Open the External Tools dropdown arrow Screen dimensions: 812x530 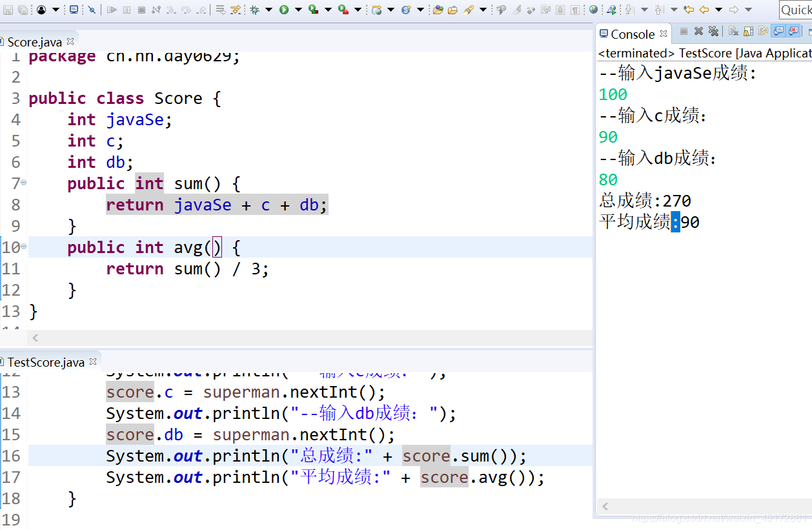[357, 10]
